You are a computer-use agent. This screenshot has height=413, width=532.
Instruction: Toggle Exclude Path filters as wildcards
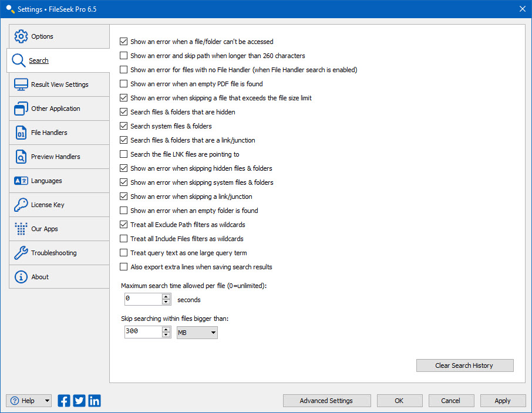click(x=123, y=225)
